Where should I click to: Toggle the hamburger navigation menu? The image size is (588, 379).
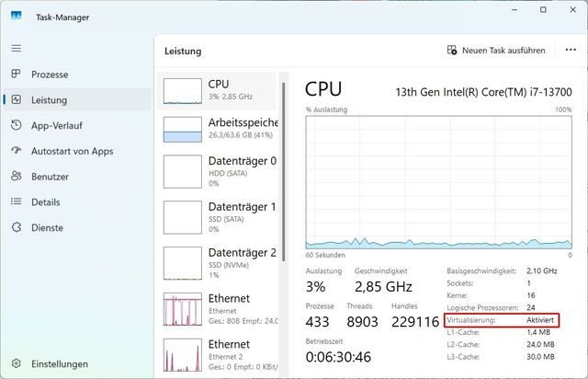[16, 48]
